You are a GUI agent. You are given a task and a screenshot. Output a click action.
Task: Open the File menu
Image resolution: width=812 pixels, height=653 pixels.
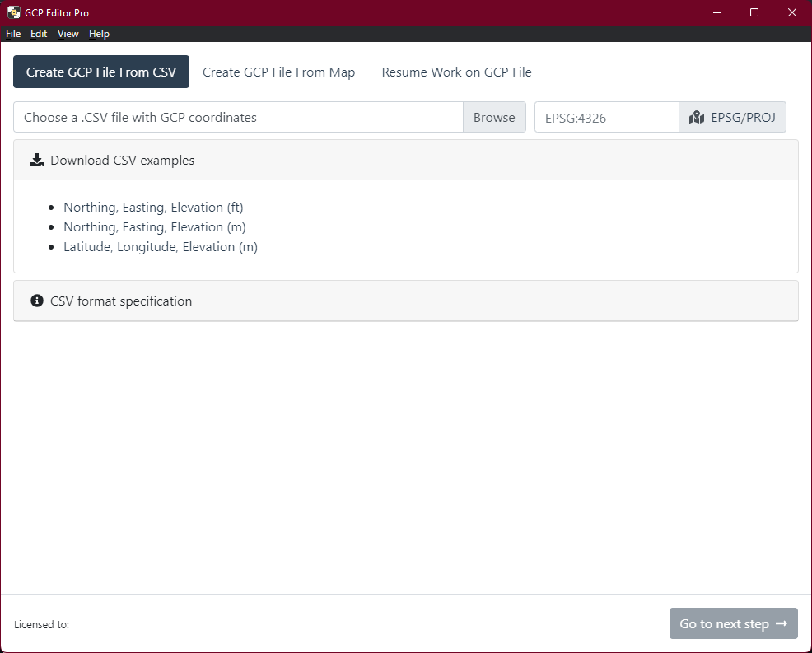coord(13,34)
